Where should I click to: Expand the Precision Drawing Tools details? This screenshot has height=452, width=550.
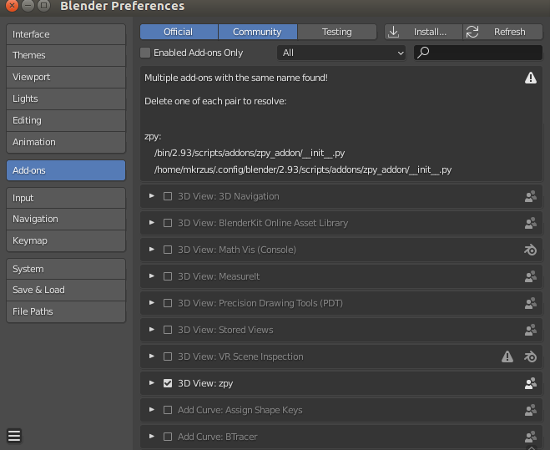coord(152,303)
